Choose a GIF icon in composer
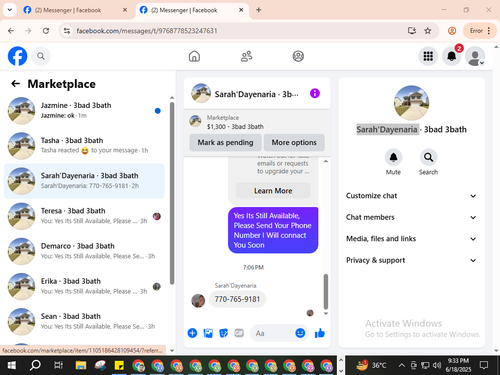 [239, 333]
